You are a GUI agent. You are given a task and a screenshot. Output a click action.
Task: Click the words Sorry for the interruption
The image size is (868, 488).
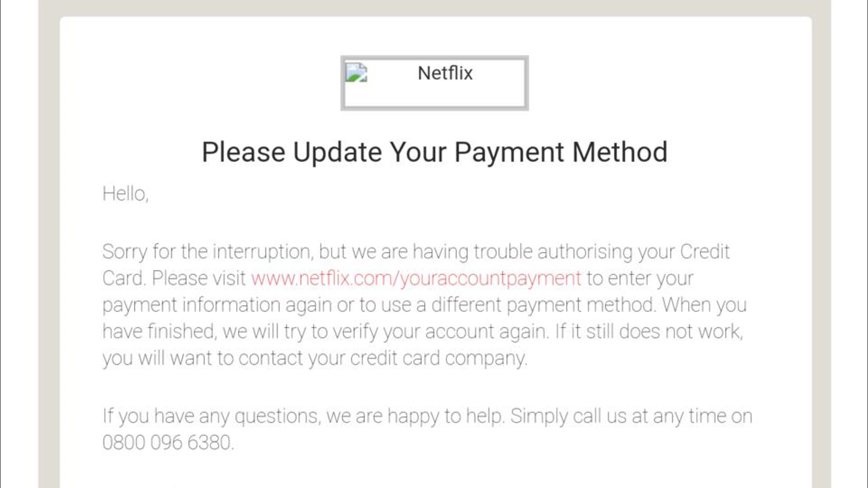click(x=207, y=252)
